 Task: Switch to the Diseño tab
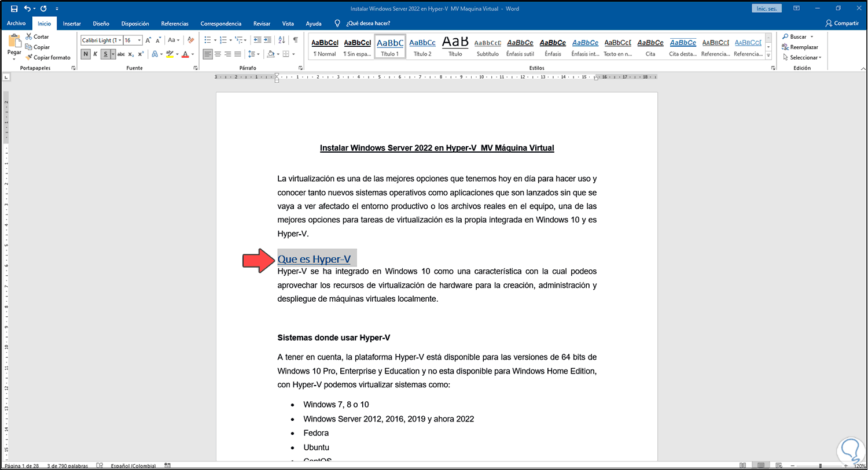pyautogui.click(x=101, y=23)
